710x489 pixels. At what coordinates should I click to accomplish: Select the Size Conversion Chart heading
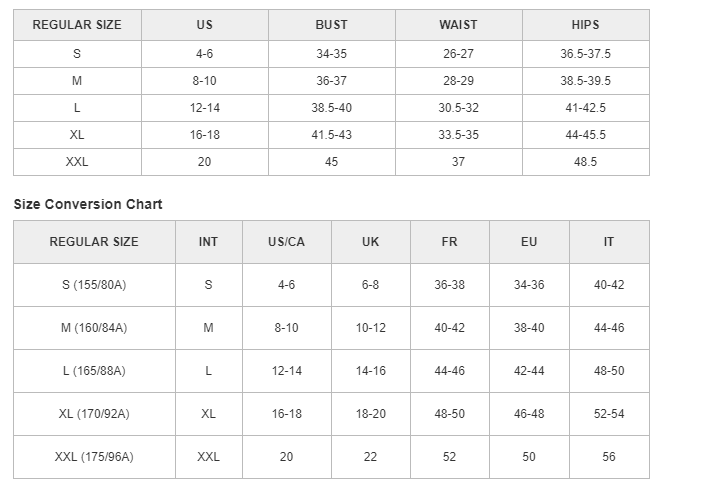coord(88,204)
